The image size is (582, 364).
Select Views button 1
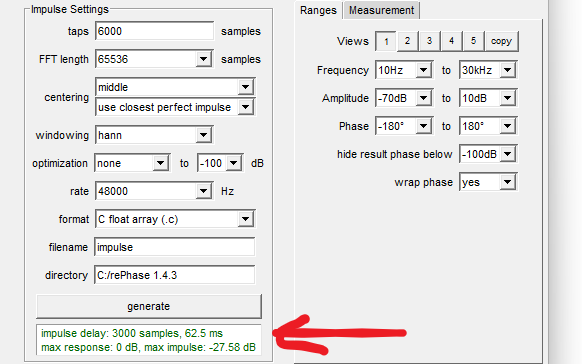coord(386,41)
